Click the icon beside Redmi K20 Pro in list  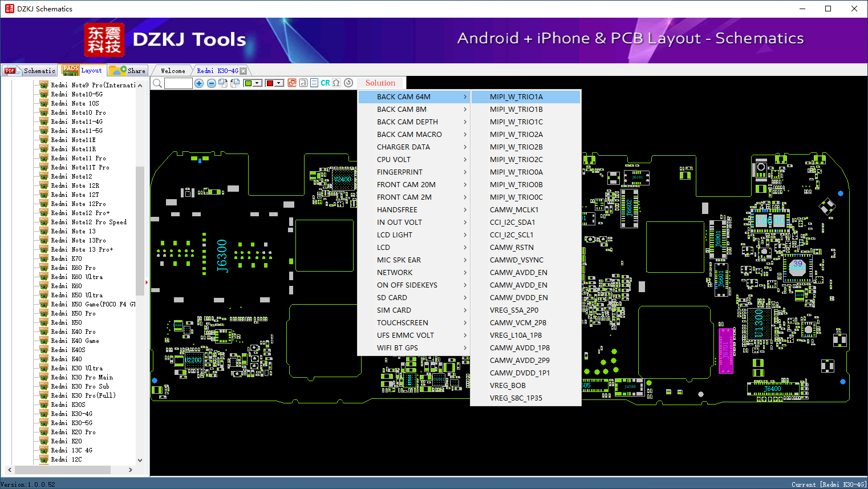[44, 432]
